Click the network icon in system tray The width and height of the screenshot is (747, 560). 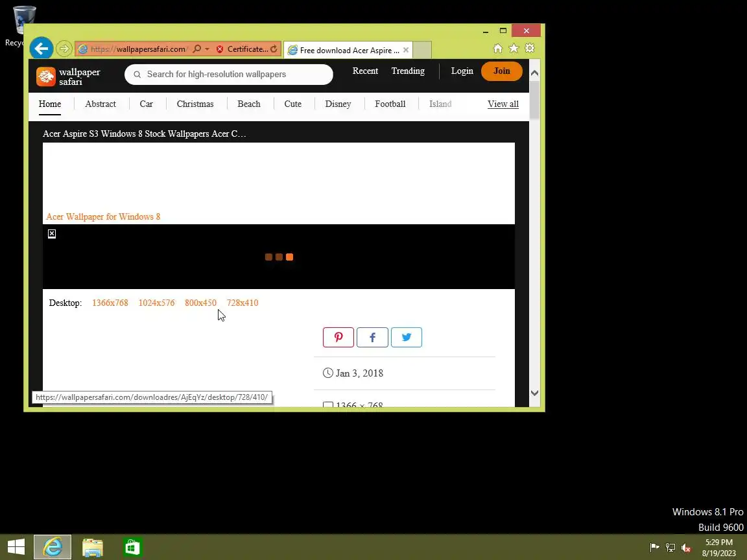[x=670, y=548]
